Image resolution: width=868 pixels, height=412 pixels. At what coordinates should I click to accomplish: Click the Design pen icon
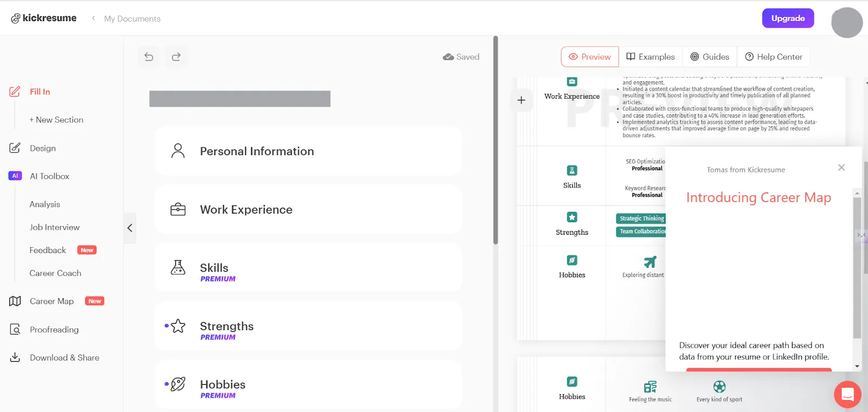15,148
